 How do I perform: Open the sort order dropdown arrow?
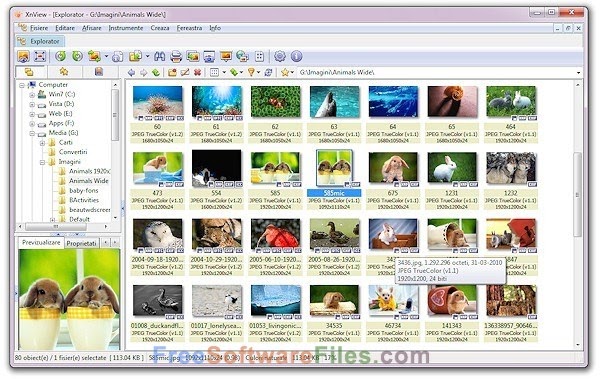click(x=241, y=73)
